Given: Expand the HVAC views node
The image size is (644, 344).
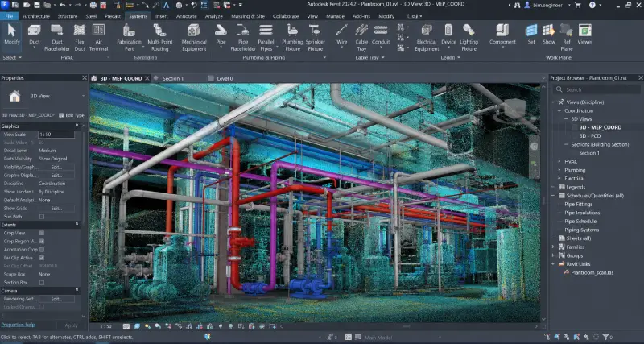Looking at the screenshot, I should 559,161.
